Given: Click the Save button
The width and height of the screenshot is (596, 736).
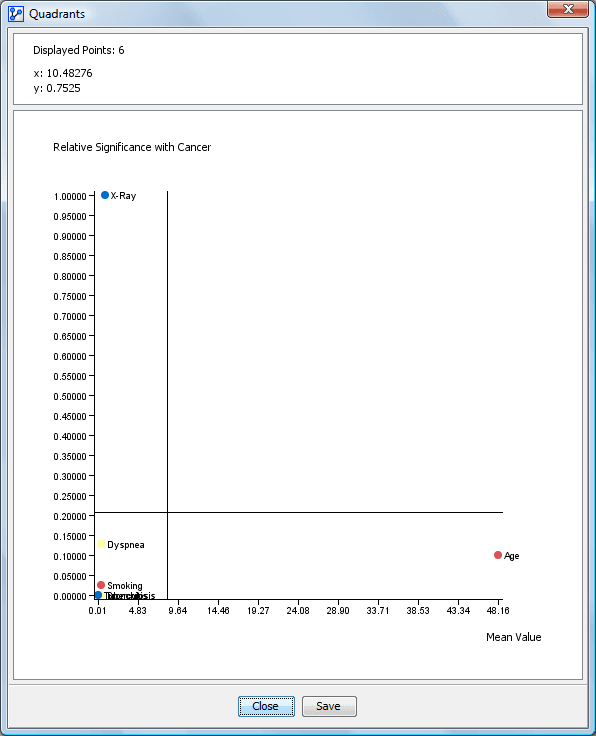Looking at the screenshot, I should [329, 706].
